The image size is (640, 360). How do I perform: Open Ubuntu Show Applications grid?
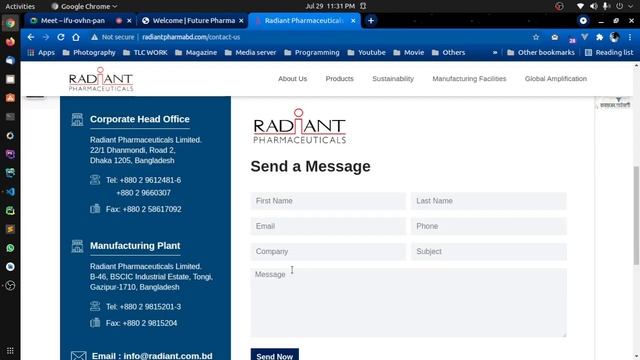point(10,351)
